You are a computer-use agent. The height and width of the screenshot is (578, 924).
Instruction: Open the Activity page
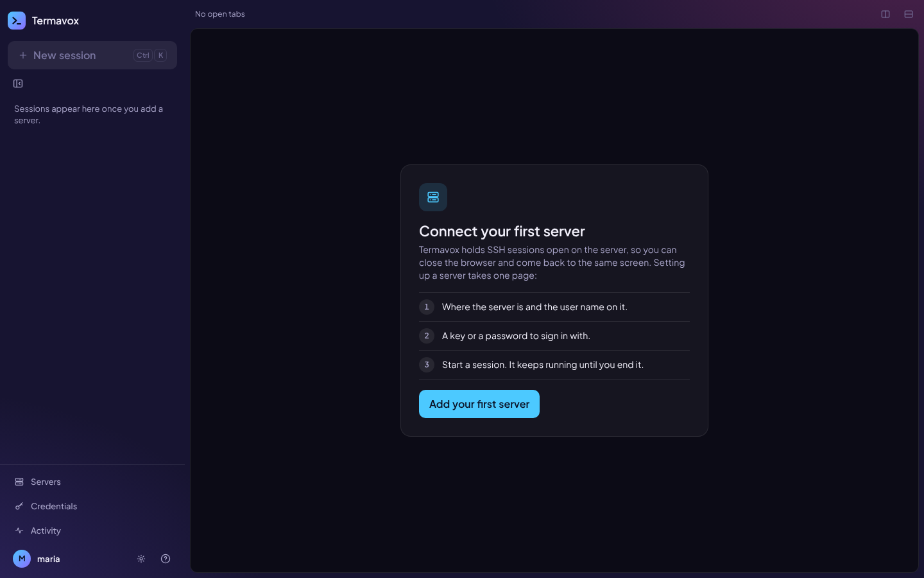click(92, 530)
